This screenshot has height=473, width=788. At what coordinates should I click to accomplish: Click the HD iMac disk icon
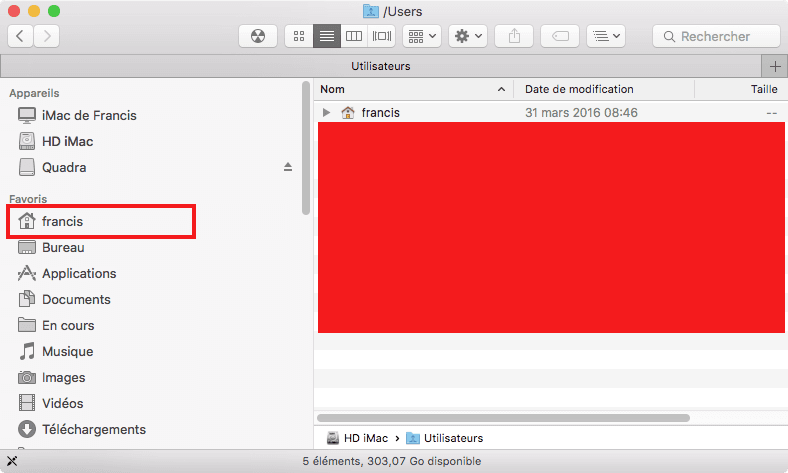(x=27, y=141)
